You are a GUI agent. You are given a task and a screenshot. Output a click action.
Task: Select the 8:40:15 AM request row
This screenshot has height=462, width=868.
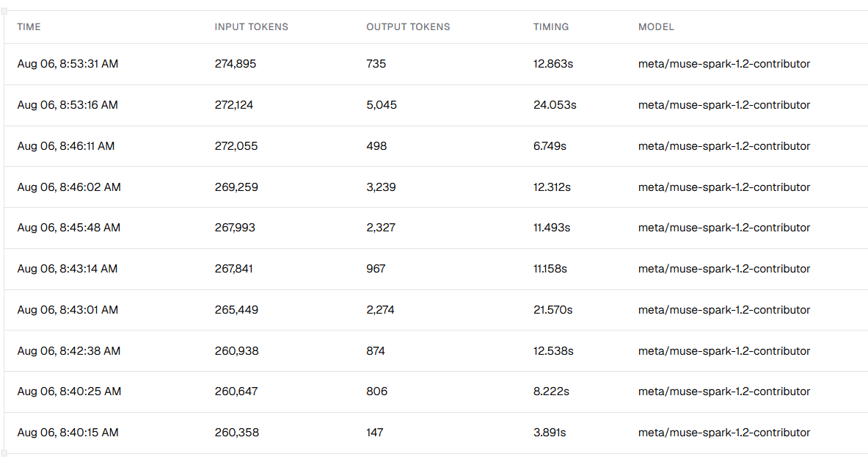click(437, 433)
